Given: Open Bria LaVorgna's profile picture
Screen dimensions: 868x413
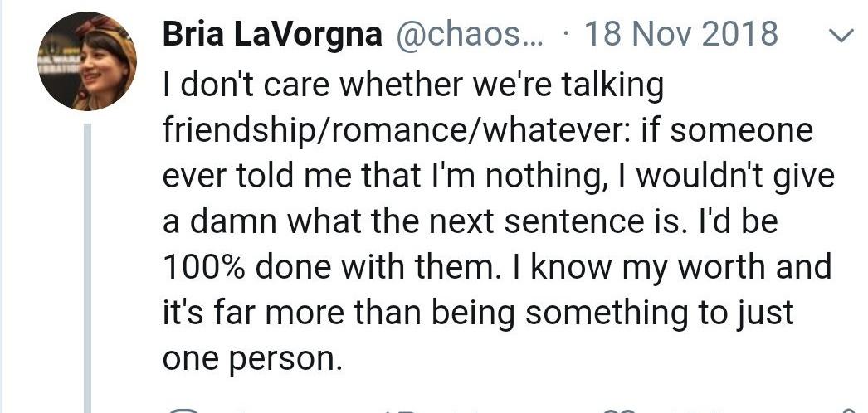Looking at the screenshot, I should [x=87, y=61].
